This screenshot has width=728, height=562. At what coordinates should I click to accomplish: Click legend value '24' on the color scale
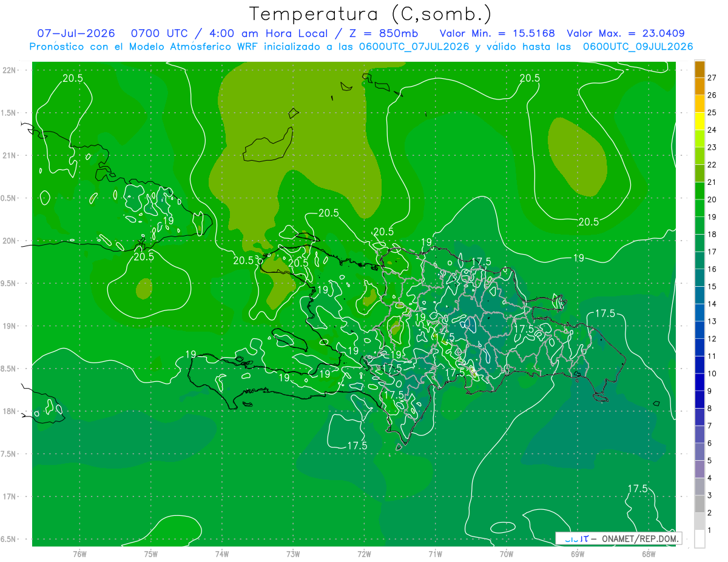coord(712,130)
